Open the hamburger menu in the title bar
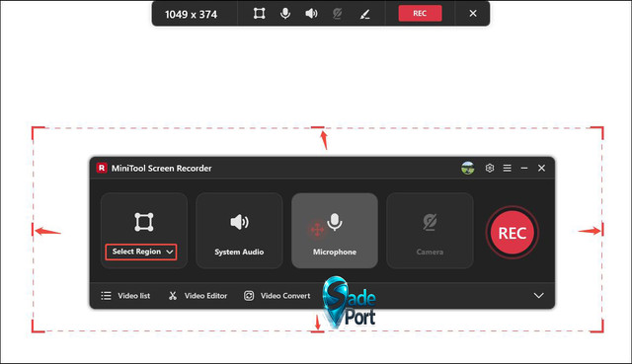Viewport: 632px width, 364px height. point(508,168)
